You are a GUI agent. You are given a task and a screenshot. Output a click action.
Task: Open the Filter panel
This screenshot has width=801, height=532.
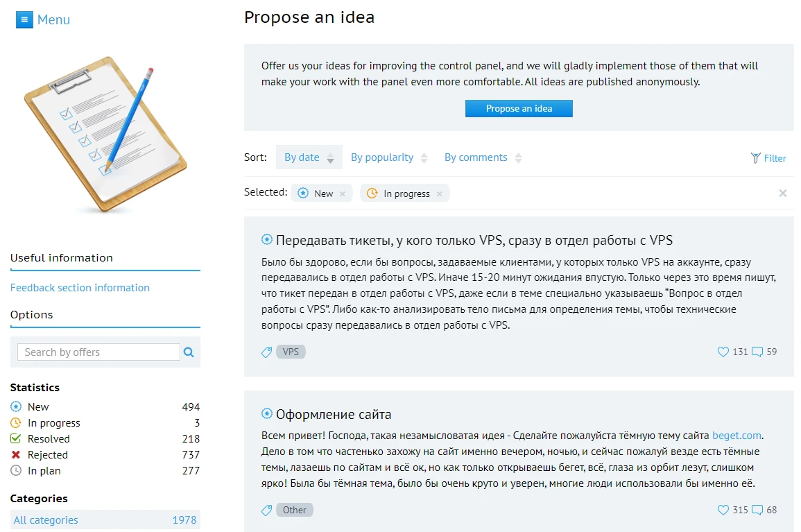tap(768, 158)
